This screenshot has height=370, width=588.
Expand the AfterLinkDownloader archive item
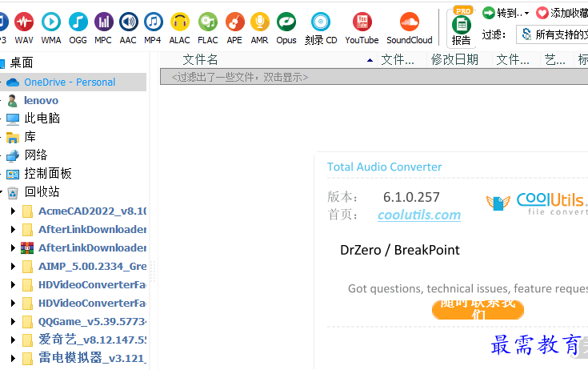(x=13, y=247)
